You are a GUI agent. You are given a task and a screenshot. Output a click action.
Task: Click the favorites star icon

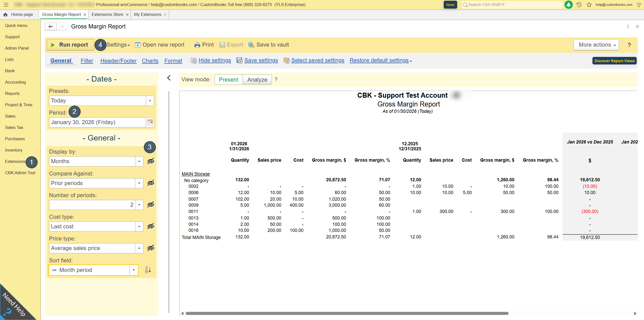pyautogui.click(x=589, y=5)
